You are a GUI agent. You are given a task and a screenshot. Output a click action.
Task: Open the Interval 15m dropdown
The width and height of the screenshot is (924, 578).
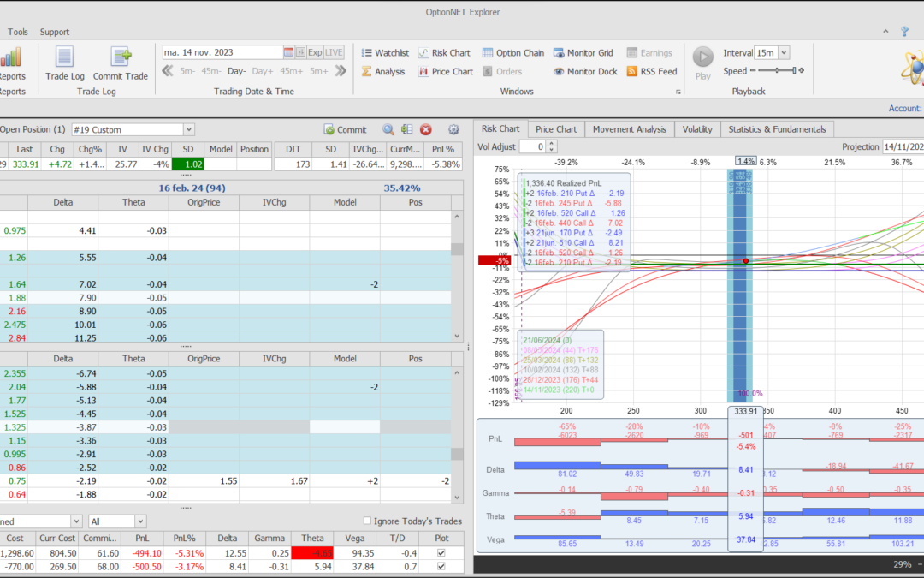pyautogui.click(x=784, y=53)
